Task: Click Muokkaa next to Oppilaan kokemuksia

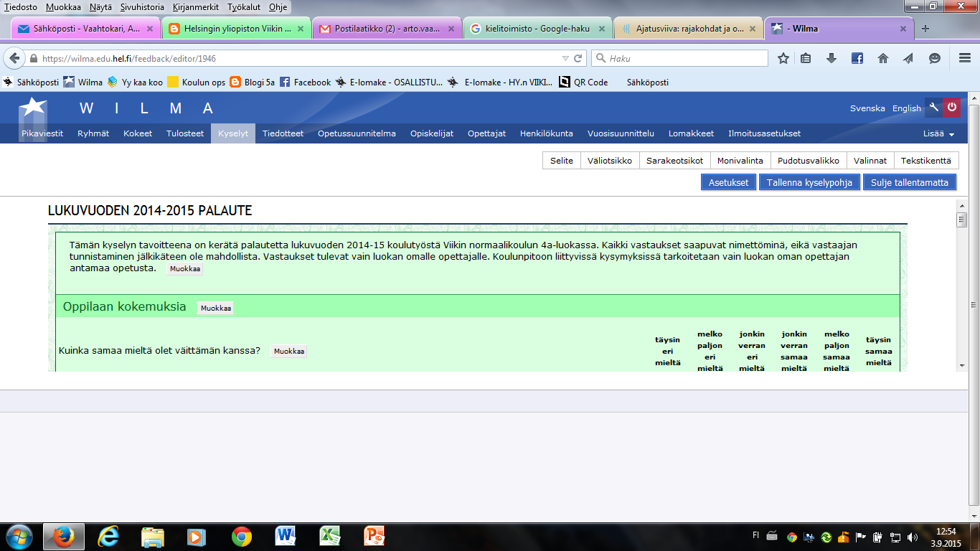Action: (215, 308)
